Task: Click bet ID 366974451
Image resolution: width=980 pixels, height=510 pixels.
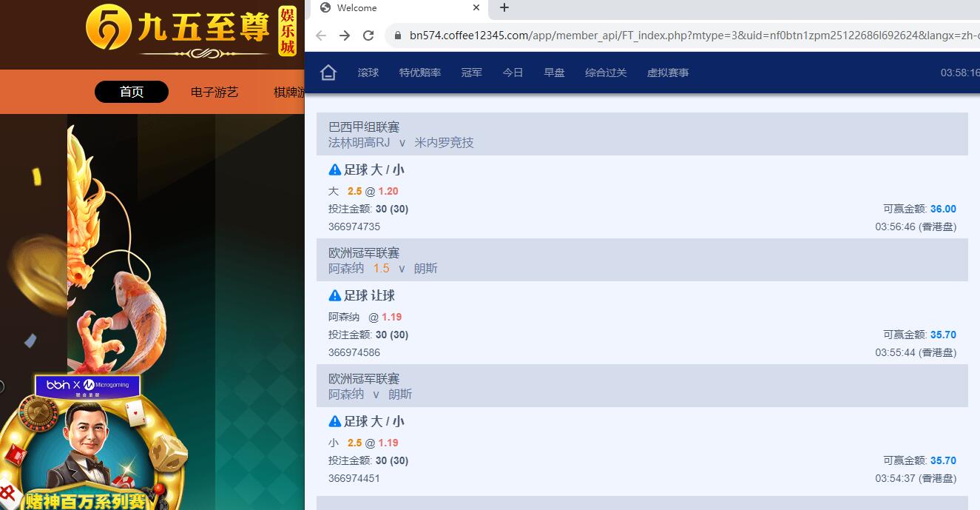Action: tap(354, 478)
